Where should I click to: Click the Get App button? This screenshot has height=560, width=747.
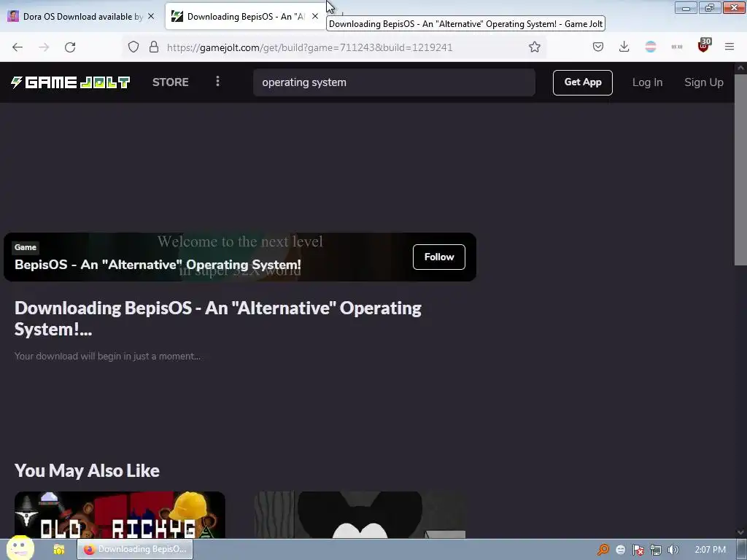(x=583, y=82)
